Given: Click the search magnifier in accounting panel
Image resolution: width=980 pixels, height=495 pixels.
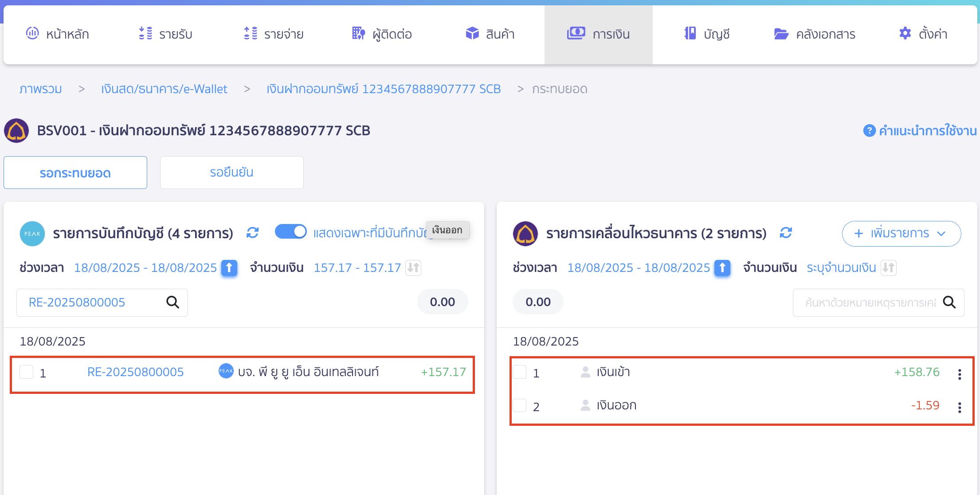Looking at the screenshot, I should pos(173,302).
